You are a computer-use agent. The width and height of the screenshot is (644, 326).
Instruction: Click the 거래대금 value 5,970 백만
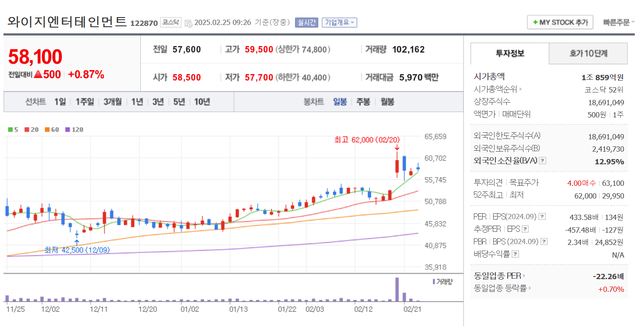[x=419, y=78]
